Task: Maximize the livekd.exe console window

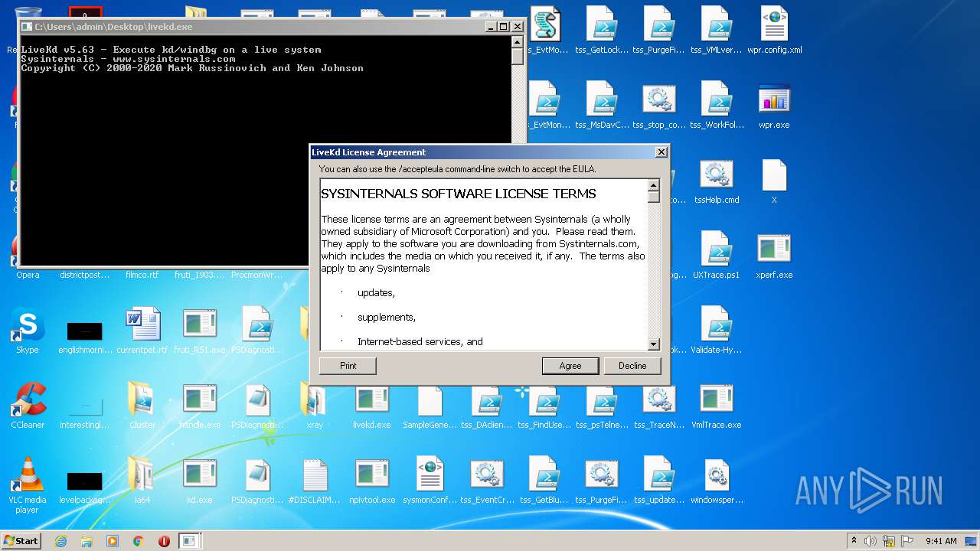Action: click(x=503, y=26)
